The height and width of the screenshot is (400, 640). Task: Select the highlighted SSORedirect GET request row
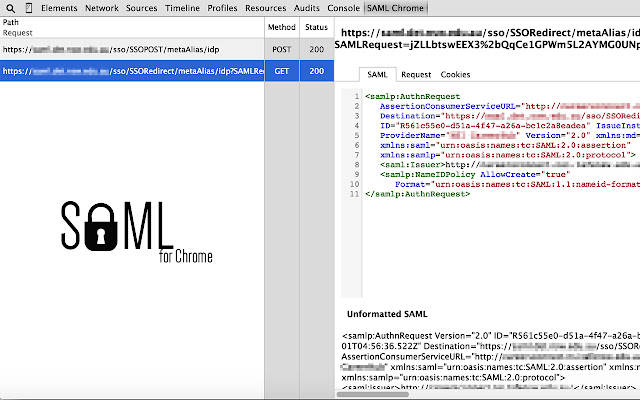pyautogui.click(x=131, y=71)
